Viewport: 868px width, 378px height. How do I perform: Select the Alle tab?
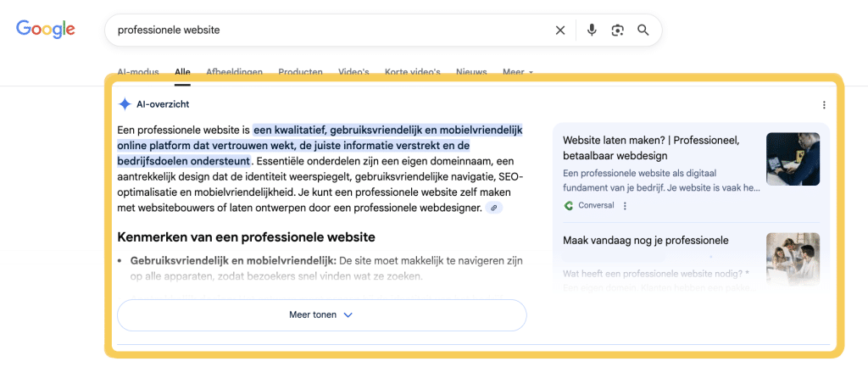point(182,72)
